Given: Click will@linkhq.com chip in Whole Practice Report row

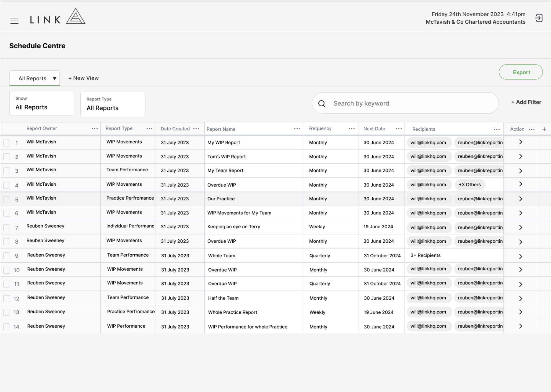Looking at the screenshot, I should [429, 312].
